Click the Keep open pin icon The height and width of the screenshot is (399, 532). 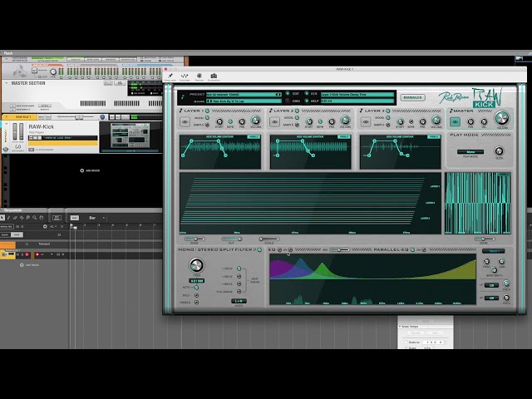point(170,76)
